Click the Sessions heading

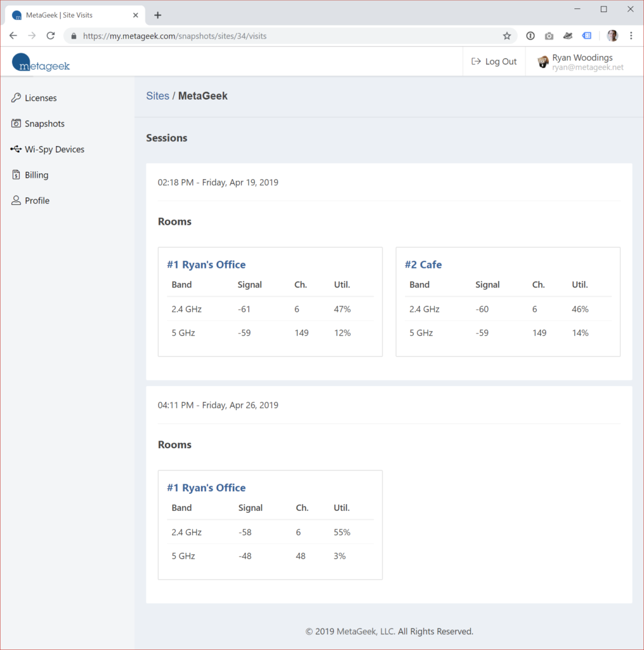(167, 138)
